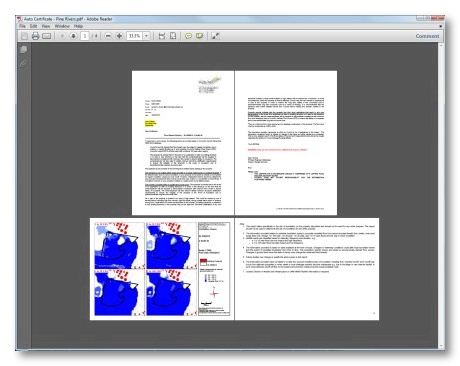The image size is (460, 366).
Task: Select the fit one full page icon
Action: [173, 36]
